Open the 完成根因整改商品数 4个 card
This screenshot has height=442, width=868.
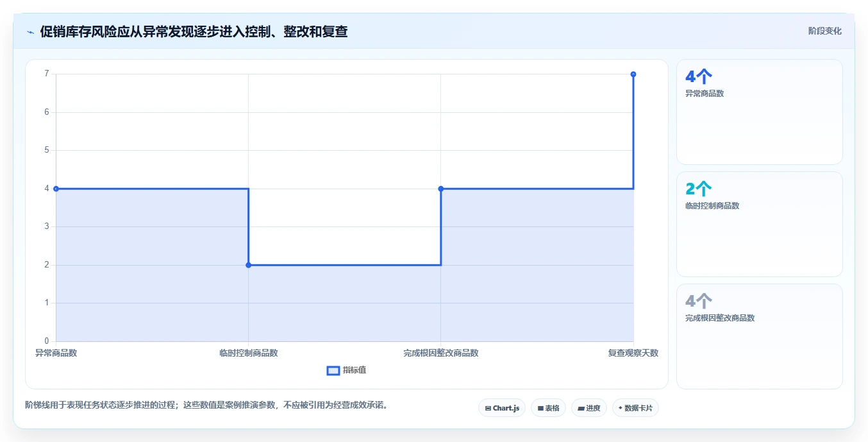coord(759,336)
